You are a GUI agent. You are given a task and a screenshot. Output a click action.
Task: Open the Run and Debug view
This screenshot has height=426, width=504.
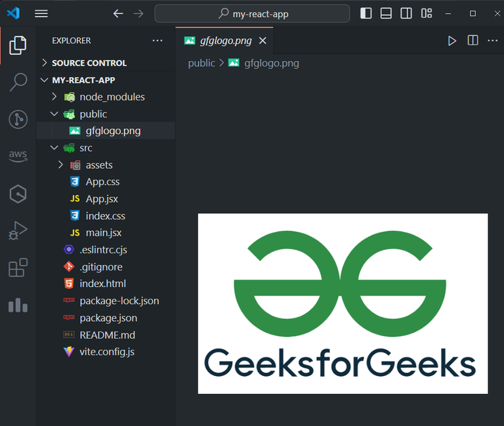coord(18,230)
